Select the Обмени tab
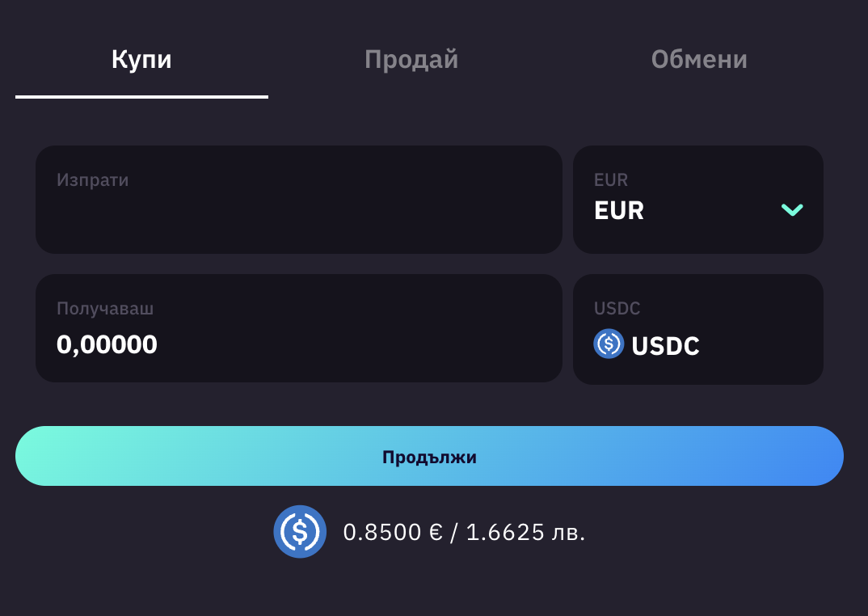Screen dimensions: 868x616 (699, 60)
